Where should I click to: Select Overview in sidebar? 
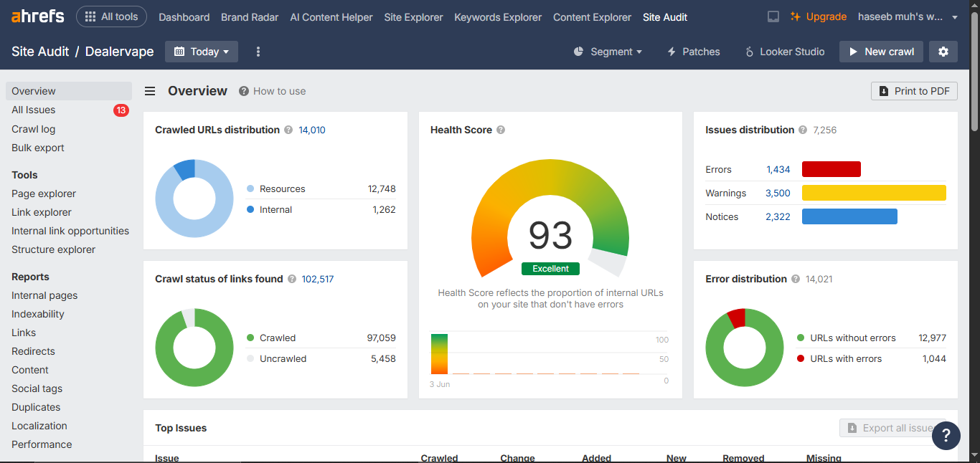[x=69, y=91]
